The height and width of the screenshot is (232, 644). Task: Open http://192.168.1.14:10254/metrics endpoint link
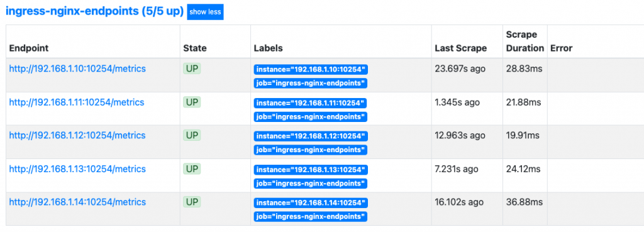(x=77, y=202)
